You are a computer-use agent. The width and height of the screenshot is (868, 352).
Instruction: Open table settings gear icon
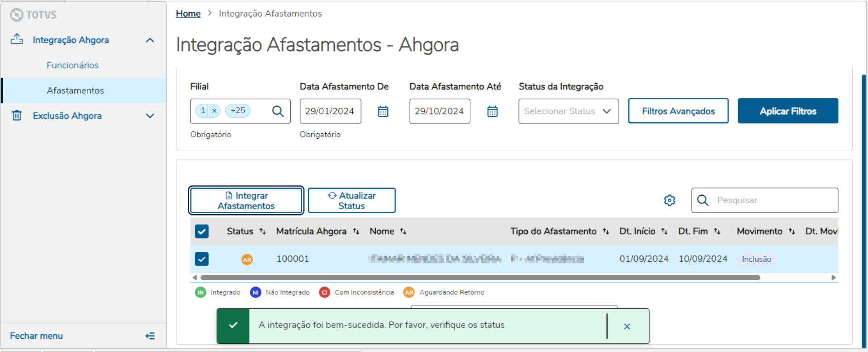coord(670,200)
